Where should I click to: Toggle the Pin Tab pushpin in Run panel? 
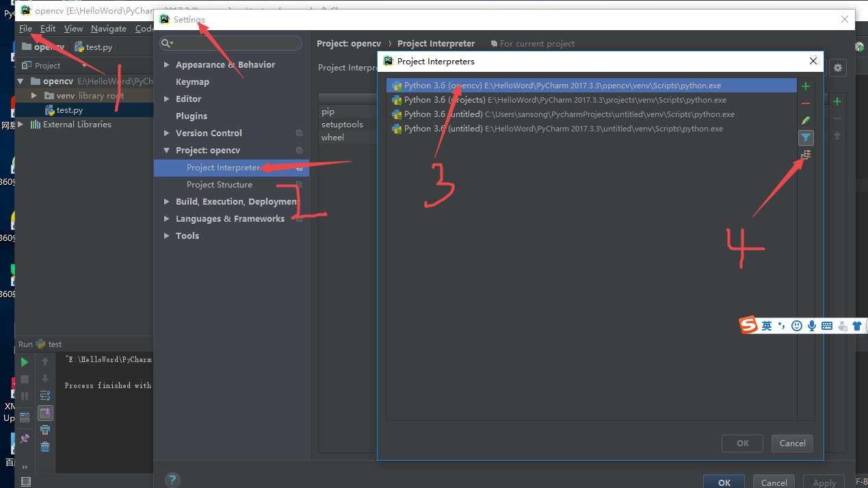tap(25, 439)
